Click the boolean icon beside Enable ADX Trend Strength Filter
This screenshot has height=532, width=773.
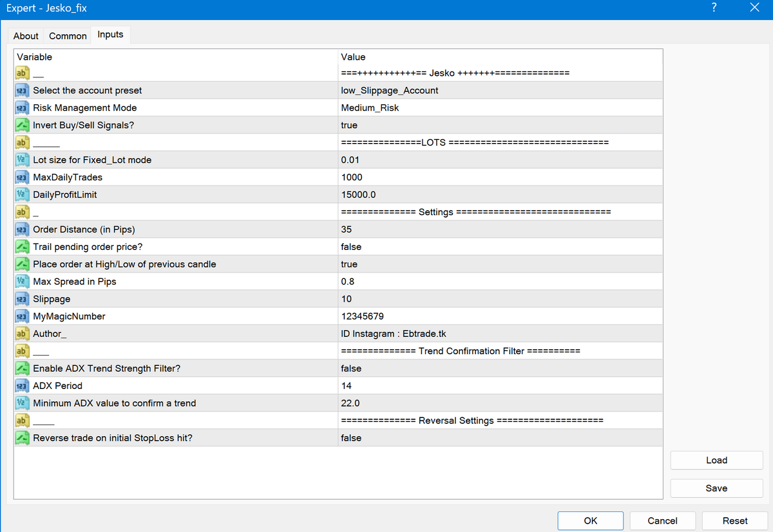tap(22, 368)
